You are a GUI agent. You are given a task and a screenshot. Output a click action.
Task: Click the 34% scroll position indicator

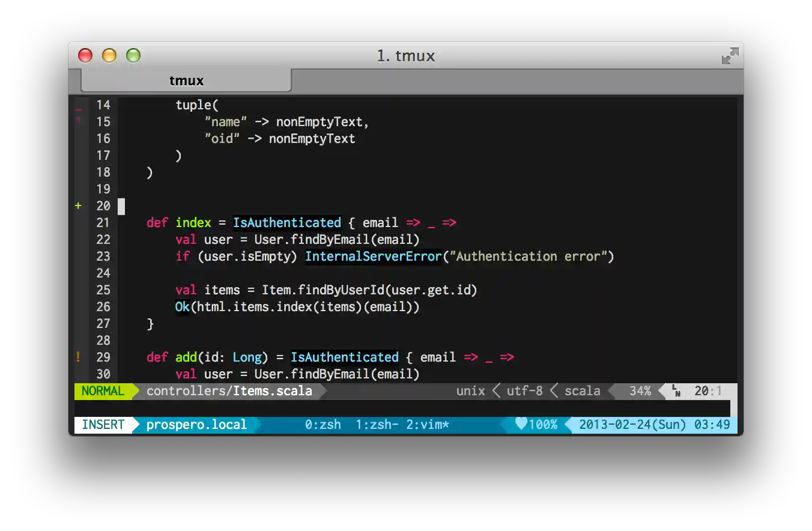[x=640, y=391]
